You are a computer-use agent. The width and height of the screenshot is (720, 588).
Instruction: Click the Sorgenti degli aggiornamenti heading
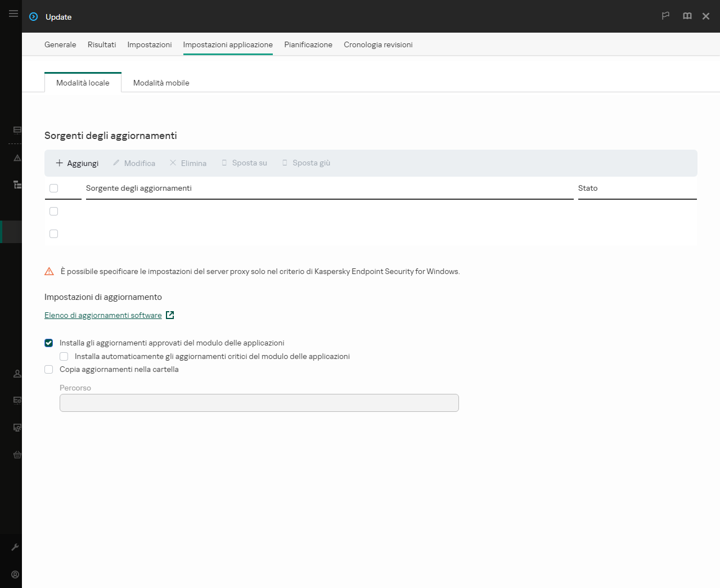pyautogui.click(x=111, y=136)
